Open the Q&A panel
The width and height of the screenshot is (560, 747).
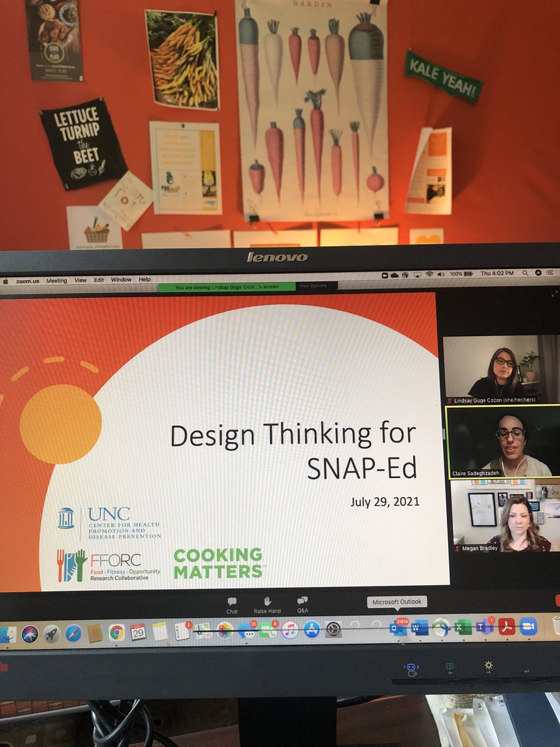pos(302,605)
